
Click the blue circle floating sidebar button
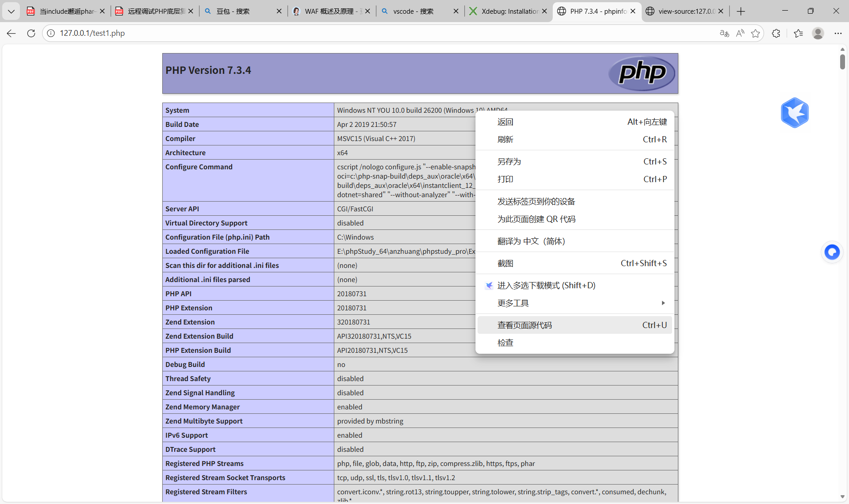tap(832, 252)
